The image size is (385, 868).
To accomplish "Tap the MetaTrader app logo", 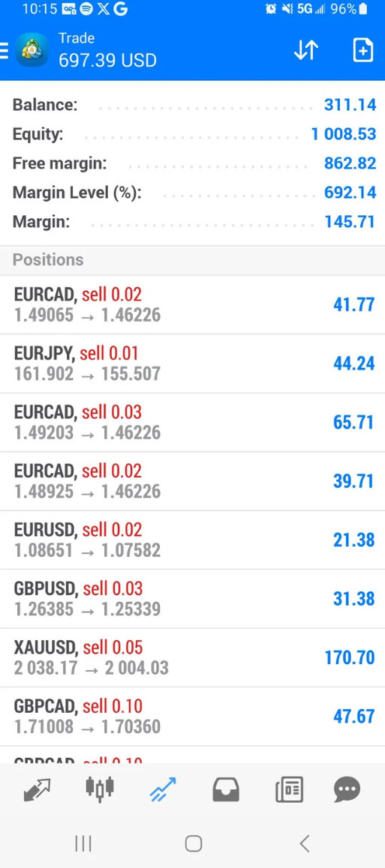I will tap(32, 50).
